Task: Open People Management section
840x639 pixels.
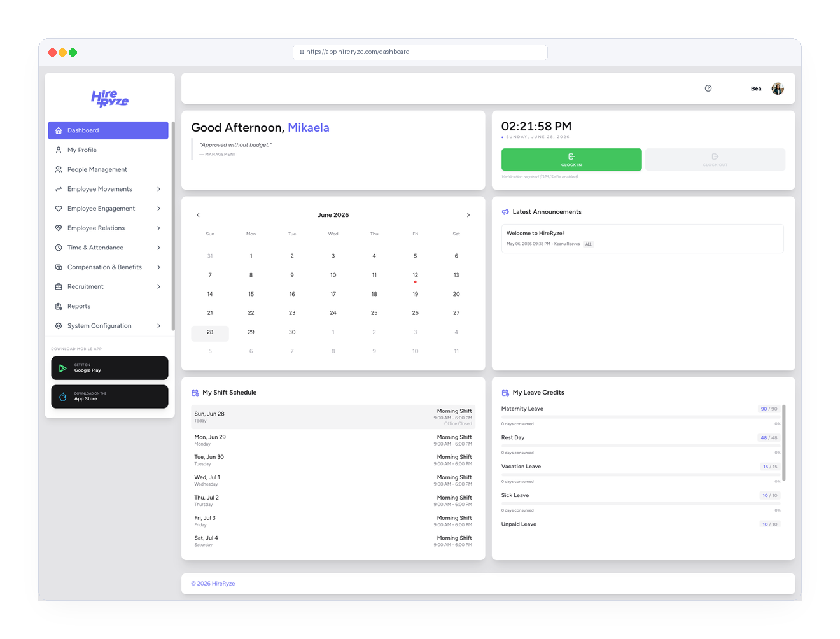Action: coord(108,169)
